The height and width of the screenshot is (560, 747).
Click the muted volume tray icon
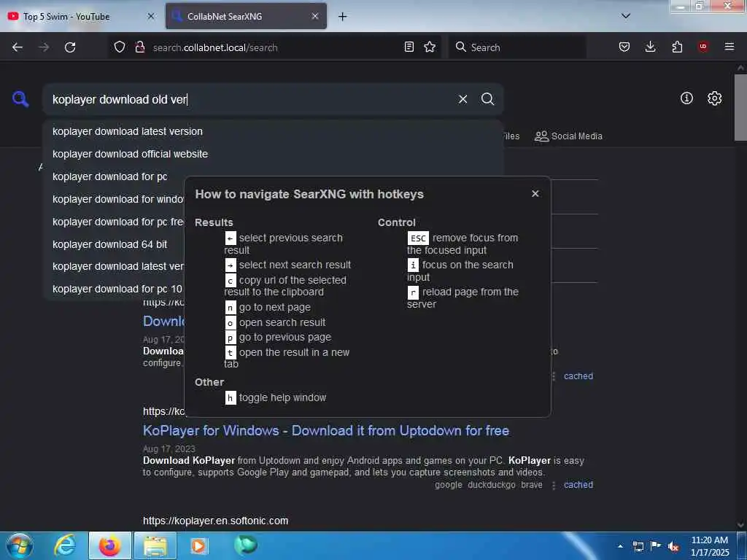tap(673, 546)
